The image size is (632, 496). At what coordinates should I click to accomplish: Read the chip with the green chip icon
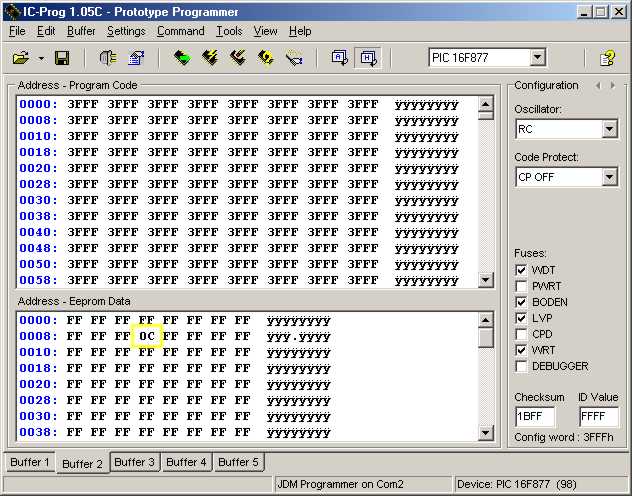(182, 58)
